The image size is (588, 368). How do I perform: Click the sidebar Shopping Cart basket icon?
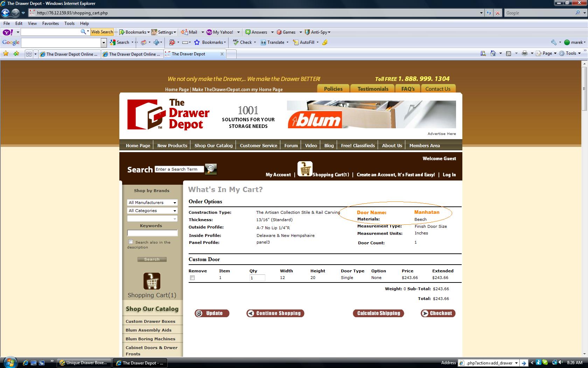click(x=152, y=281)
